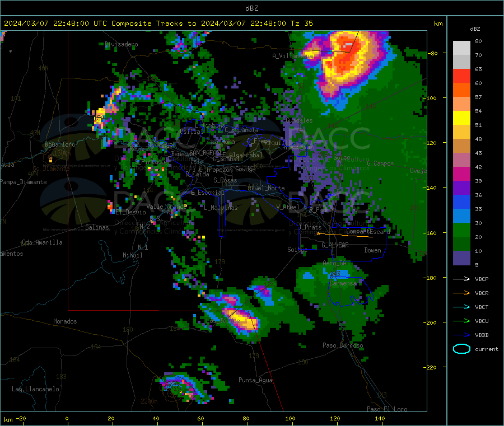The height and width of the screenshot is (426, 504).
Task: Click the '140' tick on the bottom axis
Action: coord(380,418)
